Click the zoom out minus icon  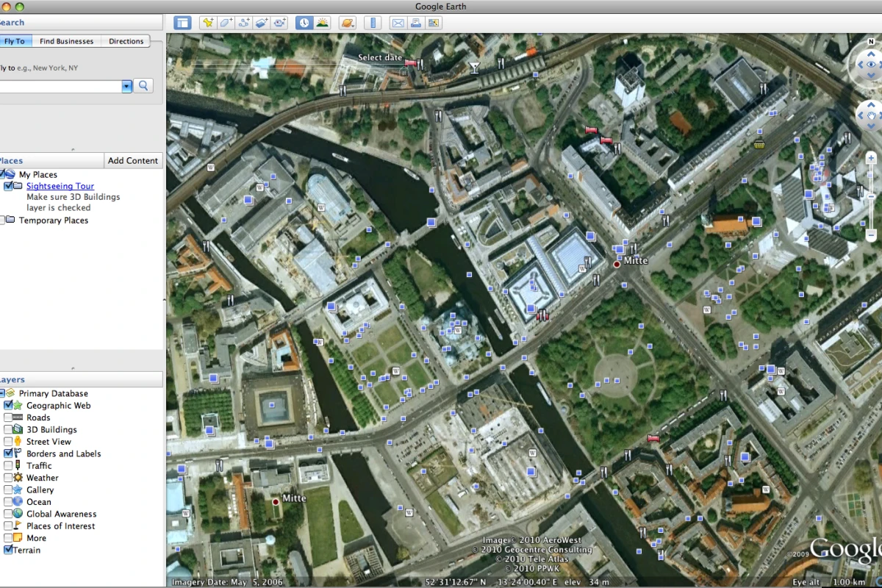pos(872,236)
